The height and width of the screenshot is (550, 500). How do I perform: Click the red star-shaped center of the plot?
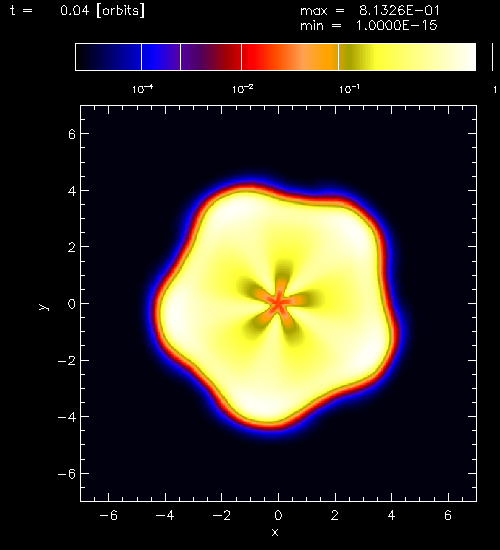click(x=278, y=302)
